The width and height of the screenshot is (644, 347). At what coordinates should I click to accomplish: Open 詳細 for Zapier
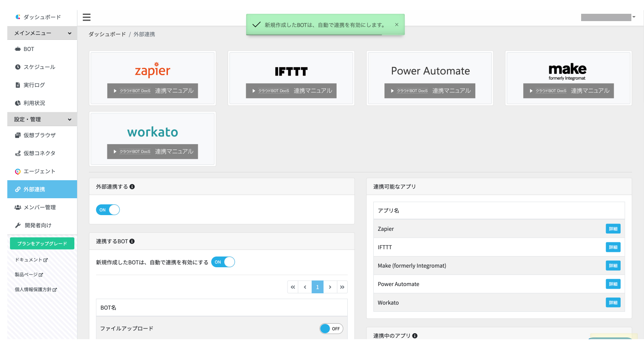click(x=613, y=229)
